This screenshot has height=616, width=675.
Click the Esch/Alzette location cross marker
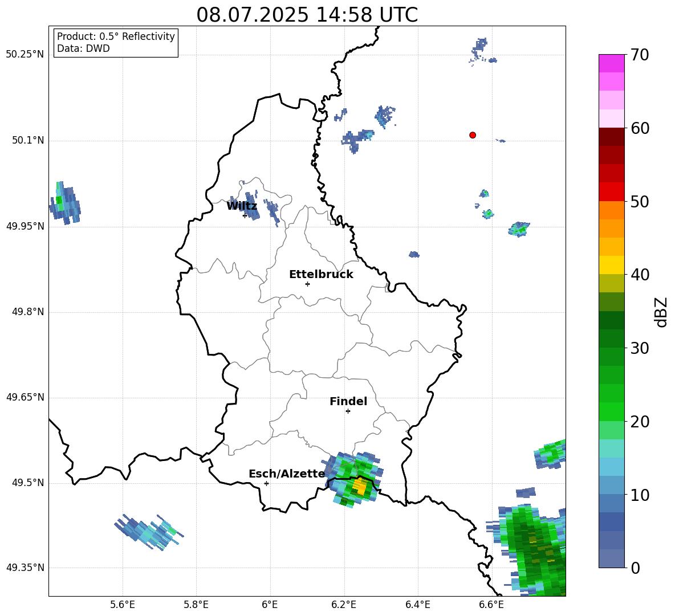click(x=266, y=483)
